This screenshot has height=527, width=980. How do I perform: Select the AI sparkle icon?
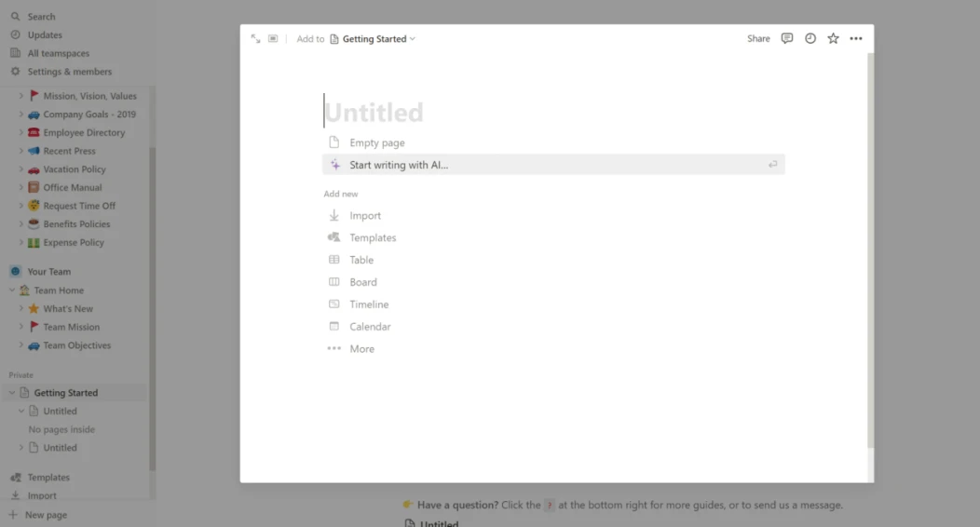[x=335, y=165]
